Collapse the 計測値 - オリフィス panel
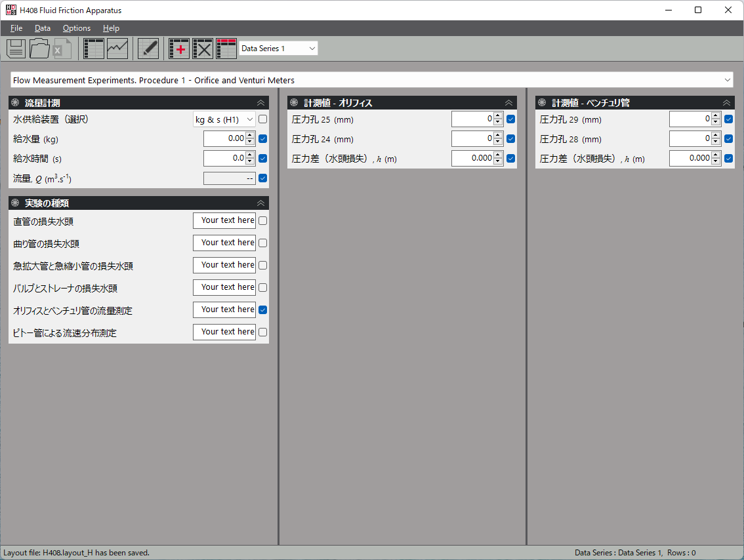The height and width of the screenshot is (560, 744). [x=508, y=103]
